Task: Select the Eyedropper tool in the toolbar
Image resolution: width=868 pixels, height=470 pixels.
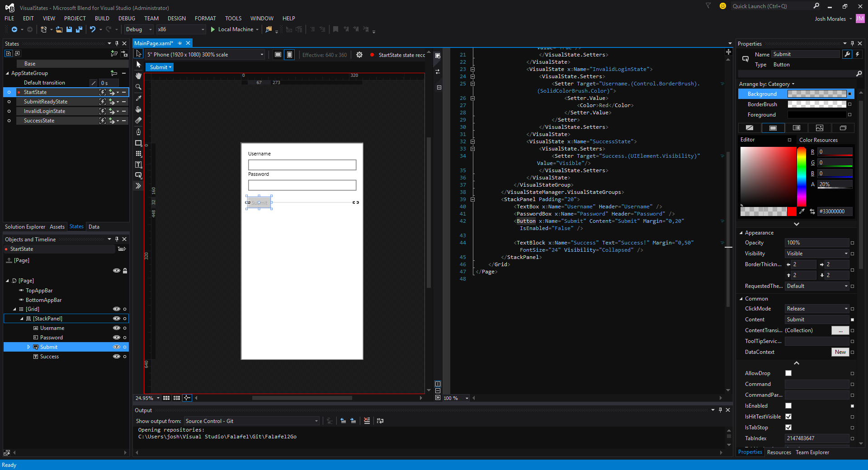Action: (138, 98)
